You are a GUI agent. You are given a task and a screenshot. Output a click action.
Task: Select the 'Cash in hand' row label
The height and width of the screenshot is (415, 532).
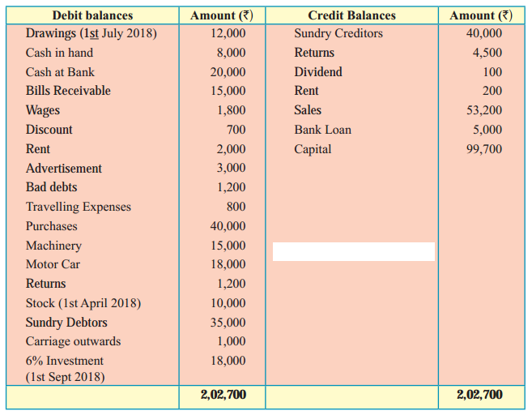tap(59, 53)
